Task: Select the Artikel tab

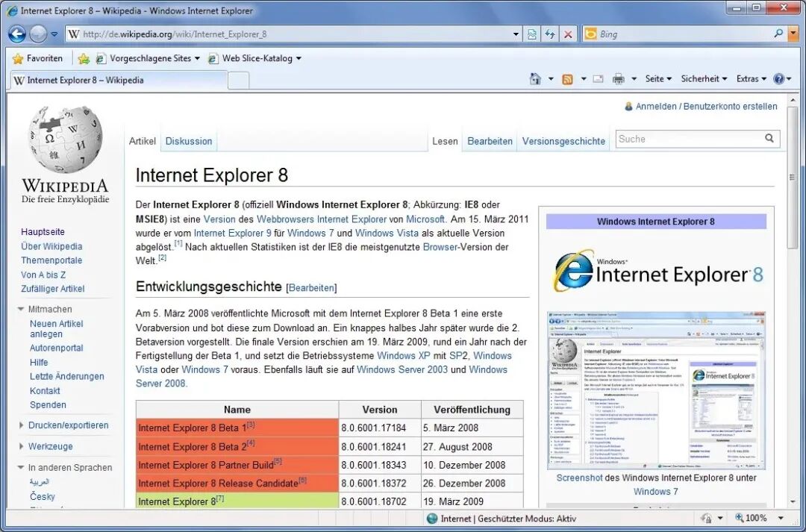Action: [x=143, y=141]
